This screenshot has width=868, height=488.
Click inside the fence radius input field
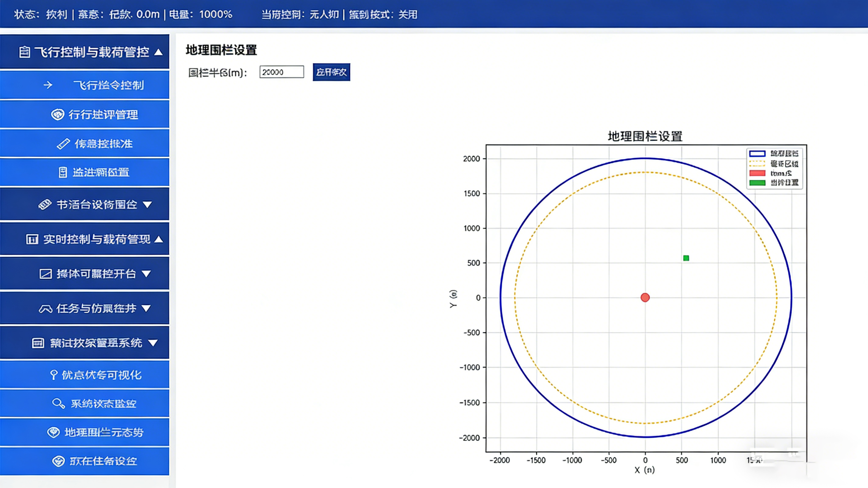tap(282, 72)
